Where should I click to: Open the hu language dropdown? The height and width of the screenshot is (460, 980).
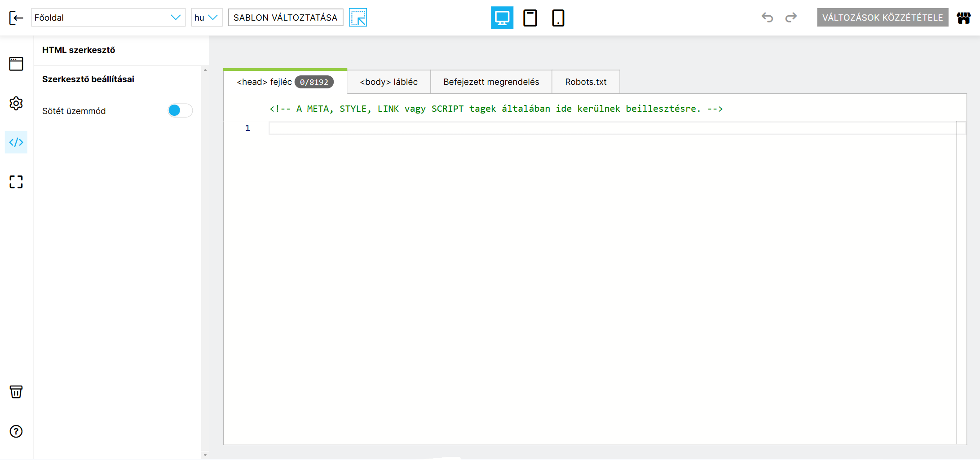tap(207, 18)
